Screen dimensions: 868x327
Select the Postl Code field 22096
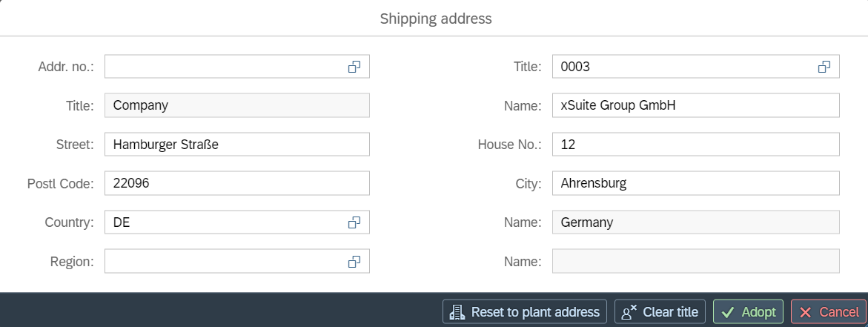pos(236,183)
